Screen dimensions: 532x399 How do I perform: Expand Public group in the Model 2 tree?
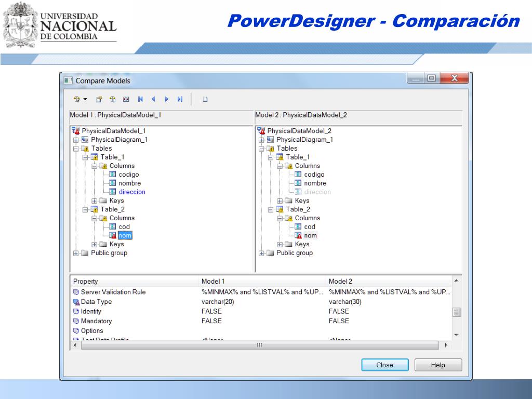point(261,253)
